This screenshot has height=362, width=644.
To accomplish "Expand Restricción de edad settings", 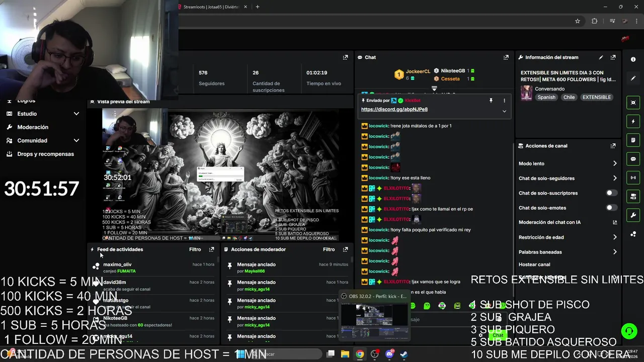I will pos(615,237).
